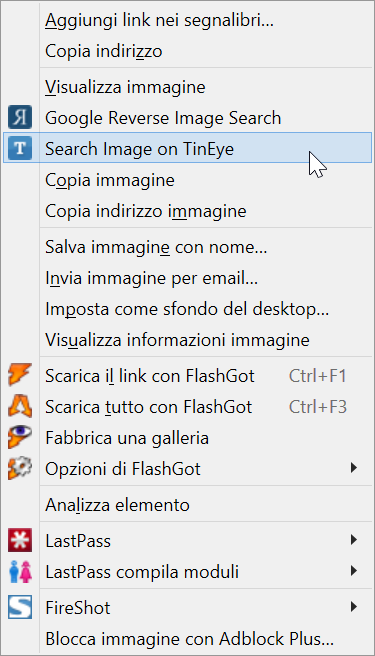The image size is (375, 656).
Task: Open 'Visualizza informazioni immagine'
Action: point(187,340)
